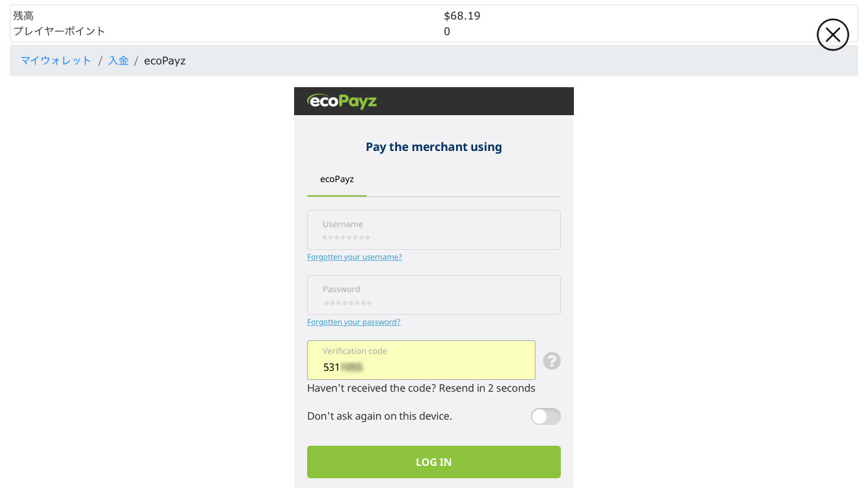The height and width of the screenshot is (488, 868).
Task: Click the verification code help question mark
Action: pos(552,360)
